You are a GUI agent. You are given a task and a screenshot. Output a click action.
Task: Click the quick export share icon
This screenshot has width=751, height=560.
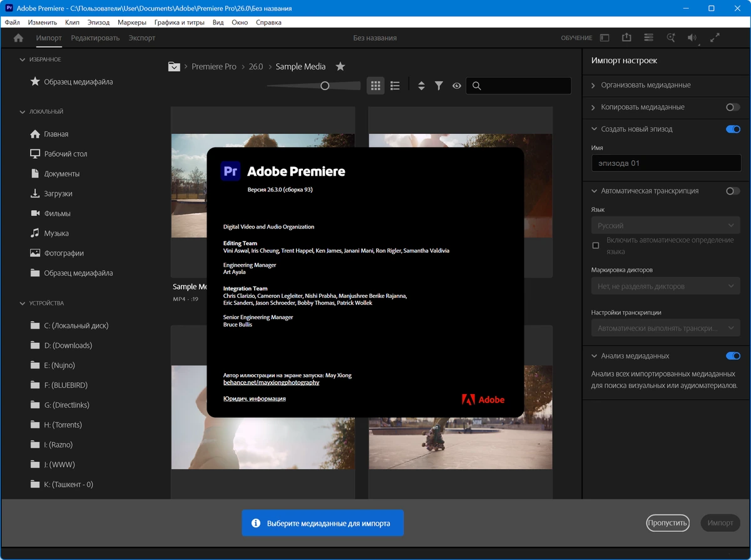click(x=626, y=38)
